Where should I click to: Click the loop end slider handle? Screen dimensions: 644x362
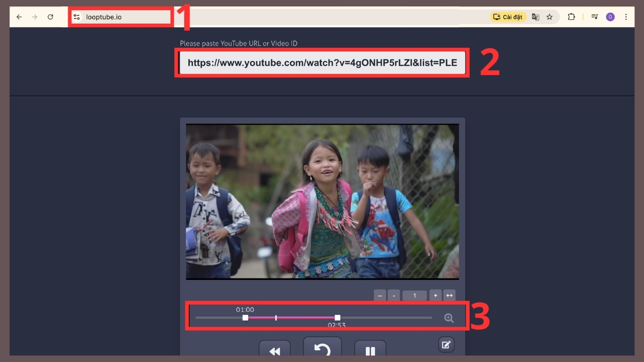click(x=338, y=318)
